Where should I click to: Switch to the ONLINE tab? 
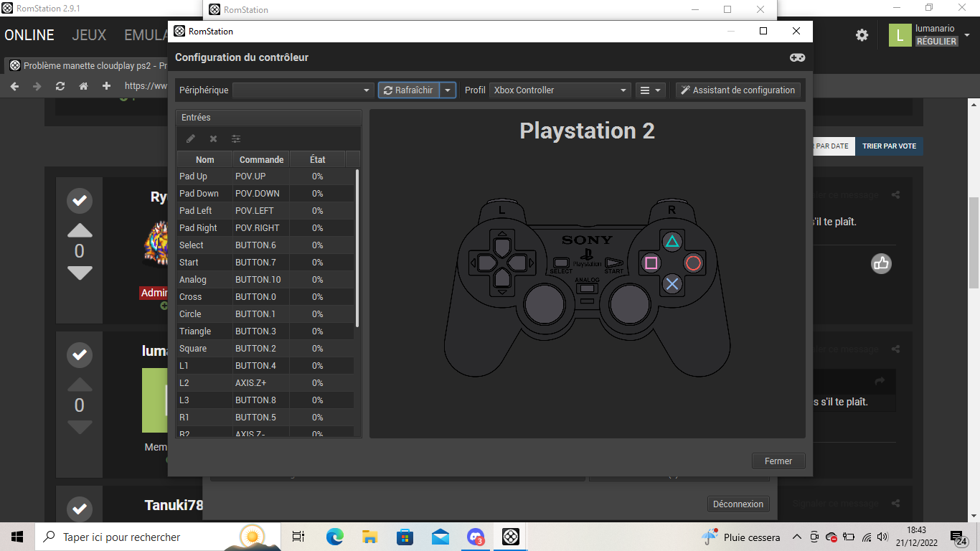[x=29, y=35]
